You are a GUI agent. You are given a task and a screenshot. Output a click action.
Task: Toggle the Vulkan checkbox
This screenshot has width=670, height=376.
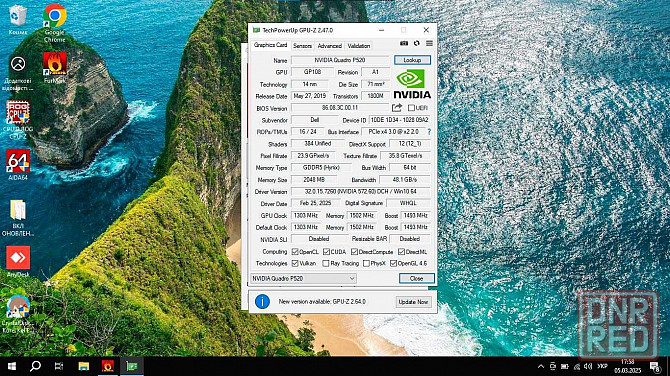pos(294,263)
